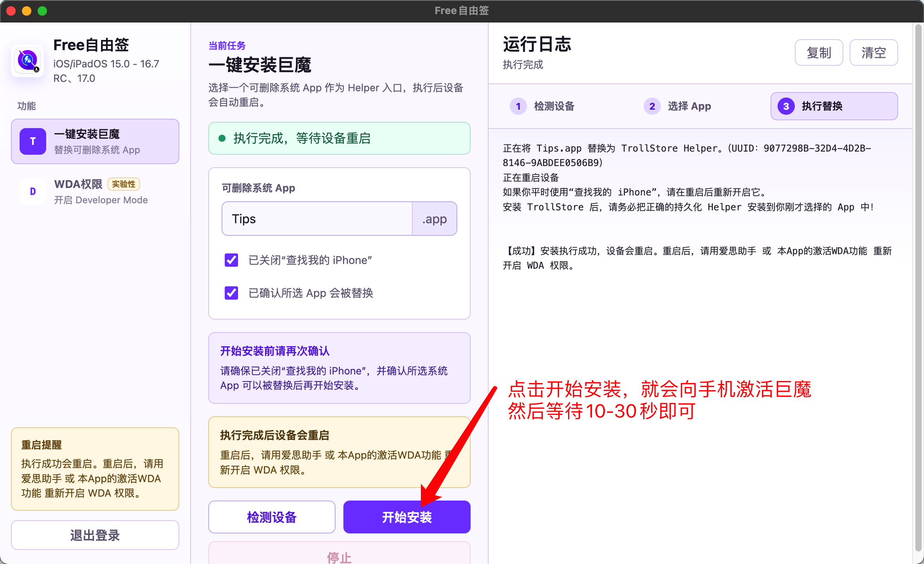This screenshot has height=564, width=924.
Task: Click the 可删除系统 App label
Action: (258, 188)
